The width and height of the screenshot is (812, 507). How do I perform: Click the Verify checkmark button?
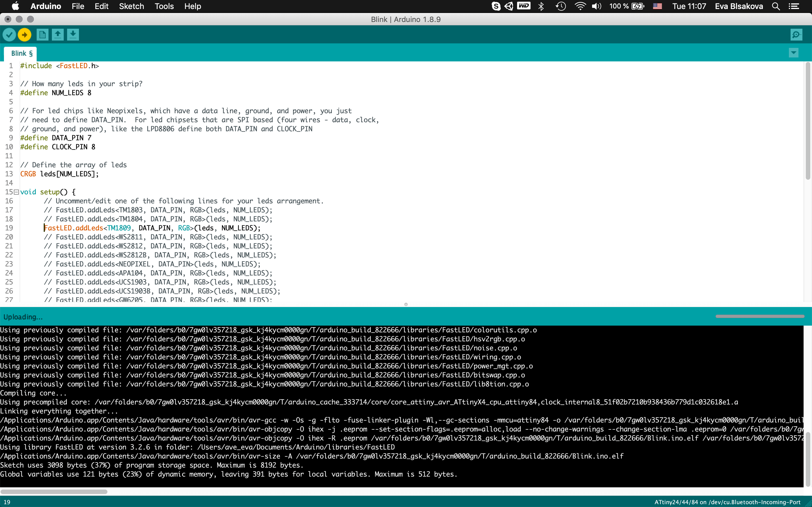(9, 35)
